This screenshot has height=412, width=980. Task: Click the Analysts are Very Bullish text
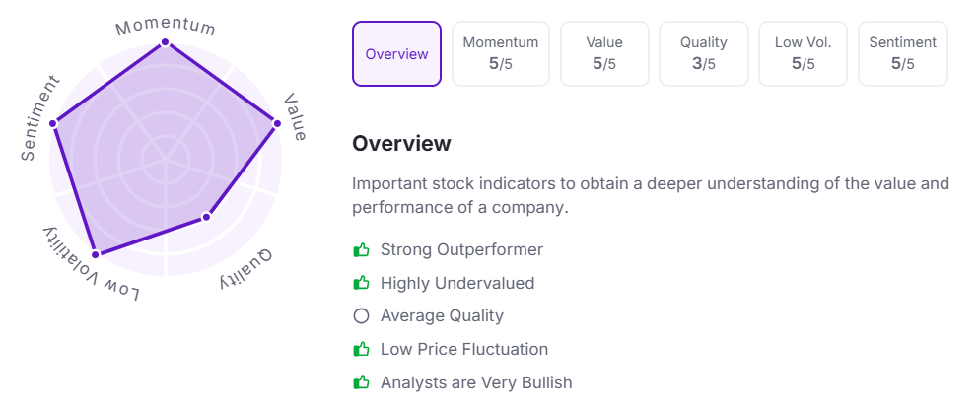coord(476,382)
